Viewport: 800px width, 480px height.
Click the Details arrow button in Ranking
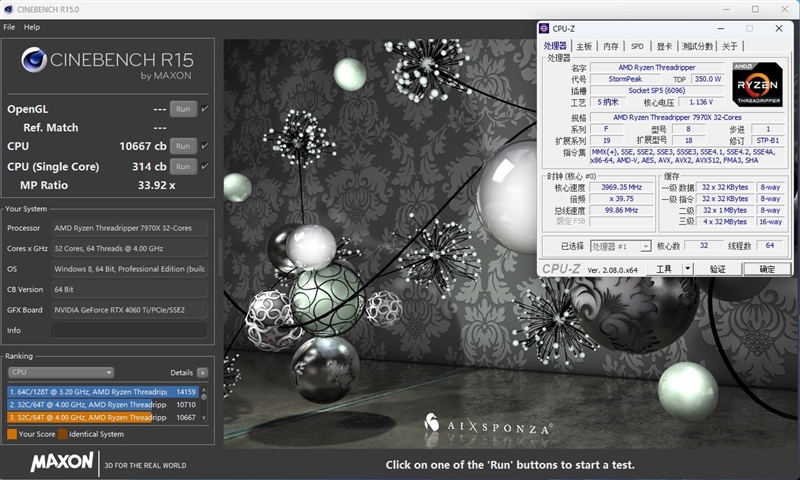tap(203, 373)
